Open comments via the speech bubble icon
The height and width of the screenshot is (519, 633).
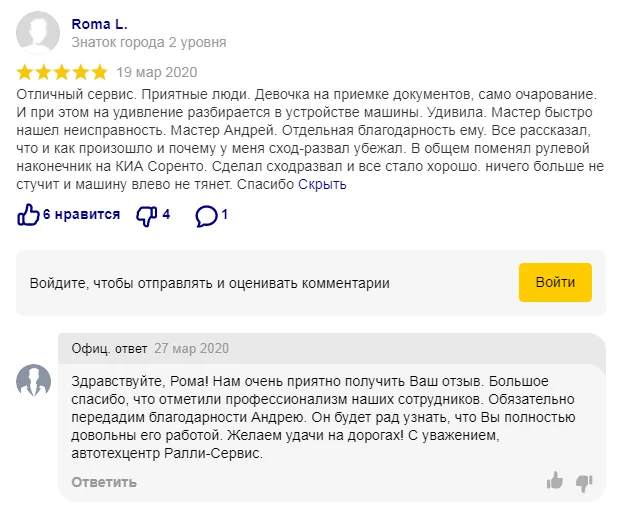[206, 215]
